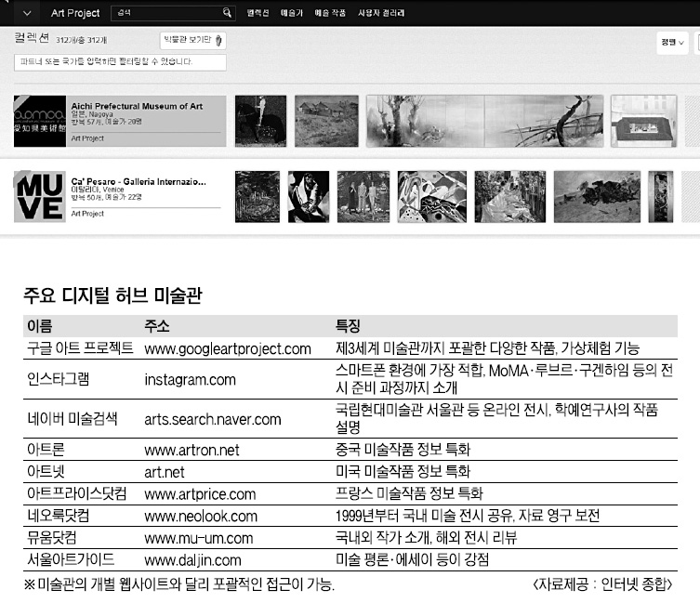Click the MUVE museum logo
This screenshot has width=700, height=603.
click(40, 196)
